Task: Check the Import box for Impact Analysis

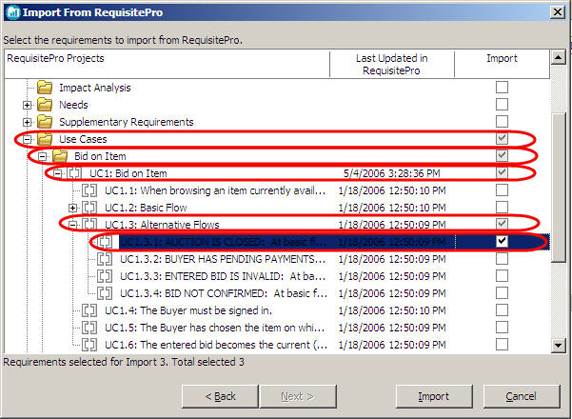Action: click(502, 87)
